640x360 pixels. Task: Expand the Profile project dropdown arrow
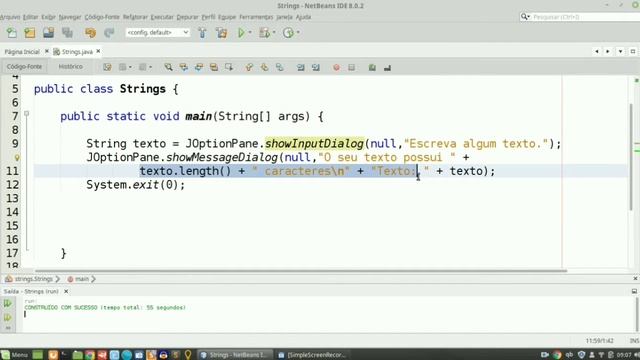pyautogui.click(x=298, y=32)
